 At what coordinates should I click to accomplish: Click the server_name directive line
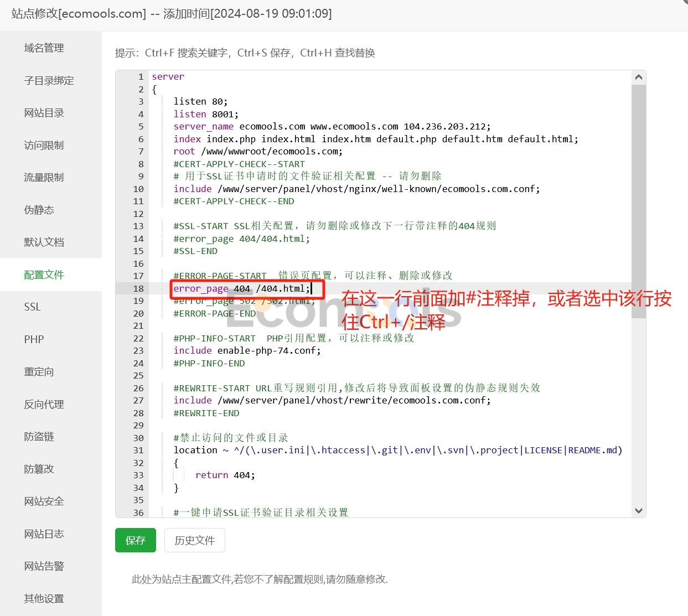(x=332, y=126)
